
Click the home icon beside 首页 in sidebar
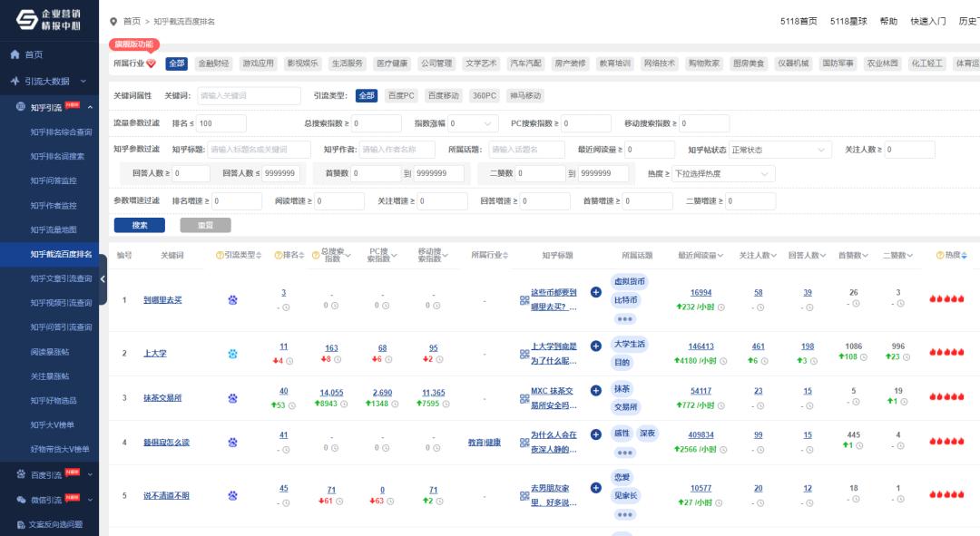[x=15, y=54]
